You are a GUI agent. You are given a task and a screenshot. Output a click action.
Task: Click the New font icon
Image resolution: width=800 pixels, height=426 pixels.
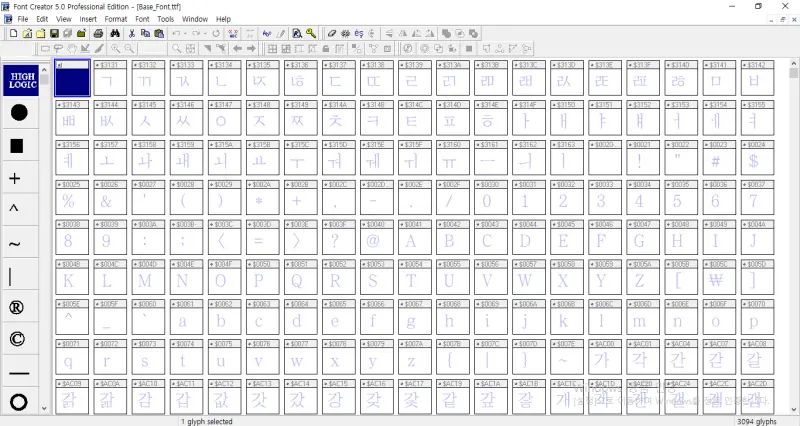click(13, 33)
